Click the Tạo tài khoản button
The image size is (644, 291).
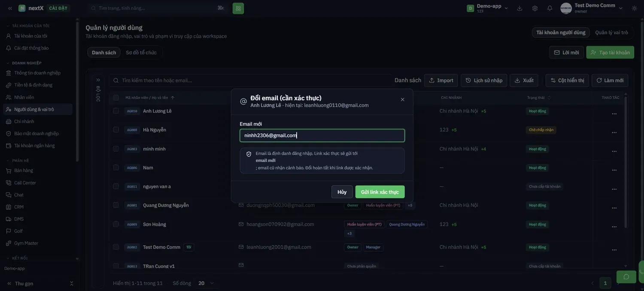610,52
